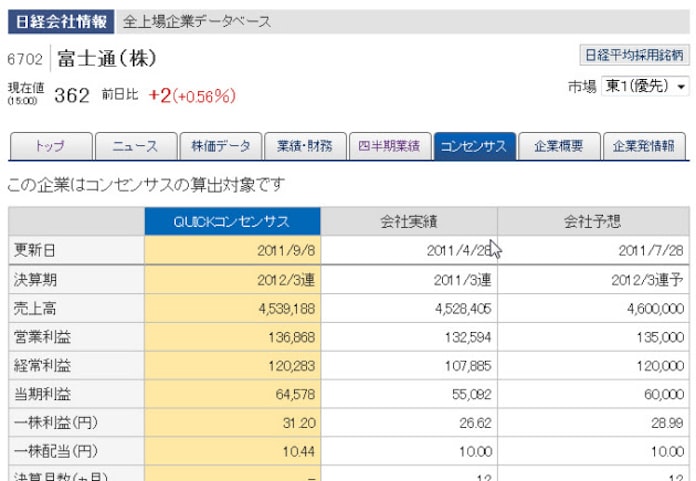Click the change value +2(+0.56%)

[192, 95]
